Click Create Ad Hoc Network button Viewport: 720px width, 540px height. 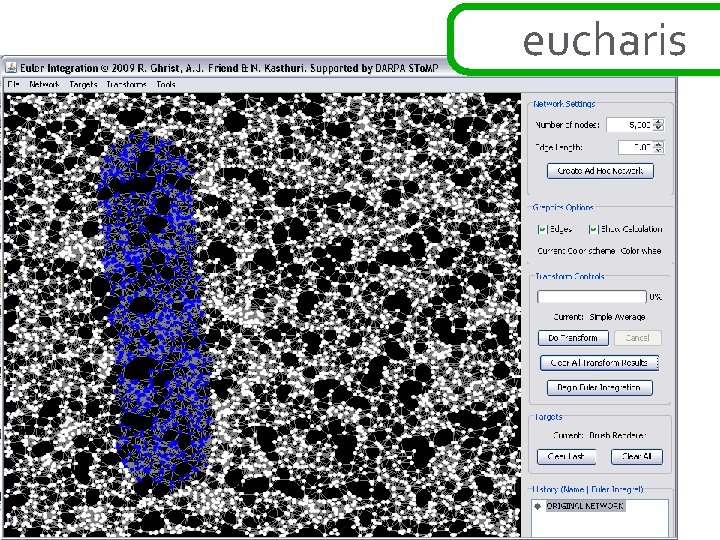(x=600, y=171)
